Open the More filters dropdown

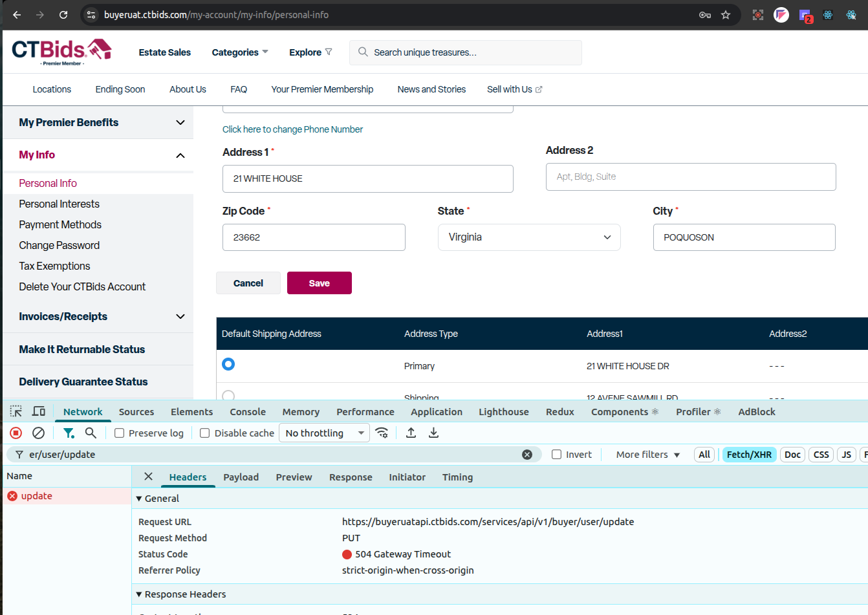[x=648, y=455]
